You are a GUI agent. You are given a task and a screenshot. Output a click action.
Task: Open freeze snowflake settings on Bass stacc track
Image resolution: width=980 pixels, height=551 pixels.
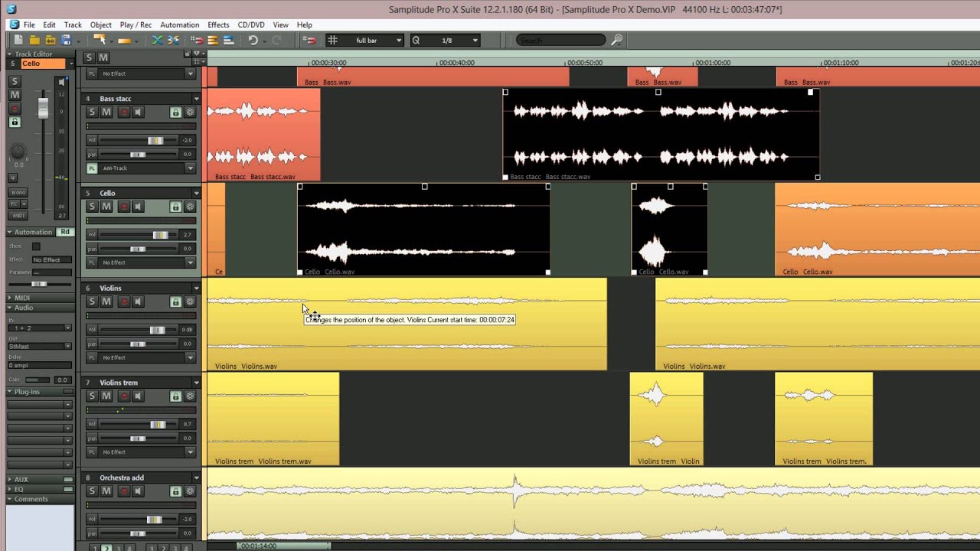click(190, 112)
